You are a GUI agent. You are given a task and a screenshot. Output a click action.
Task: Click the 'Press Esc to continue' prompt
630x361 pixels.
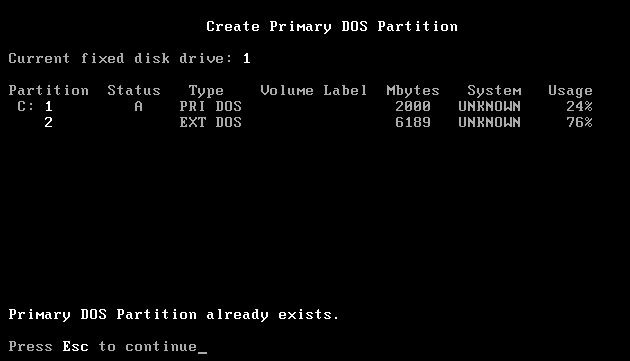click(x=103, y=347)
